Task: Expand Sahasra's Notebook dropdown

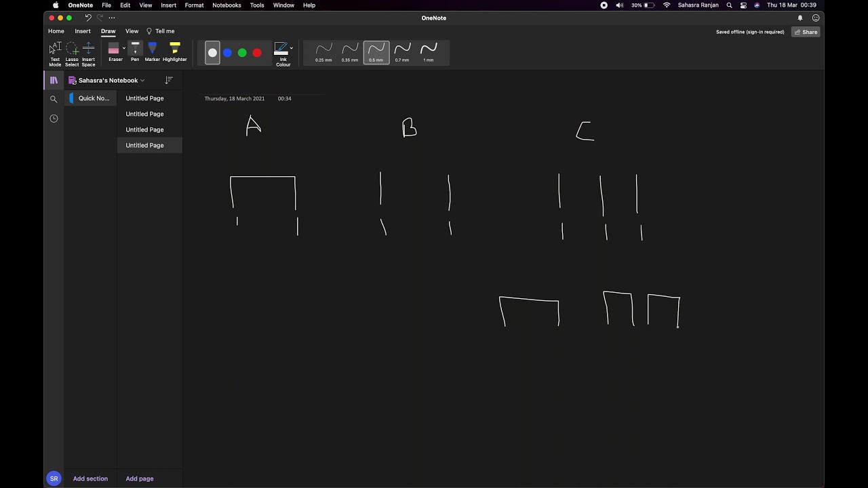Action: 106,80
